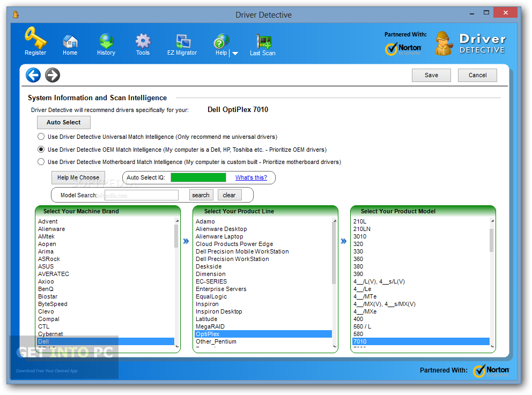Select Dell Precision Mobile WorkStation line
Image resolution: width=532 pixels, height=395 pixels.
[x=242, y=251]
